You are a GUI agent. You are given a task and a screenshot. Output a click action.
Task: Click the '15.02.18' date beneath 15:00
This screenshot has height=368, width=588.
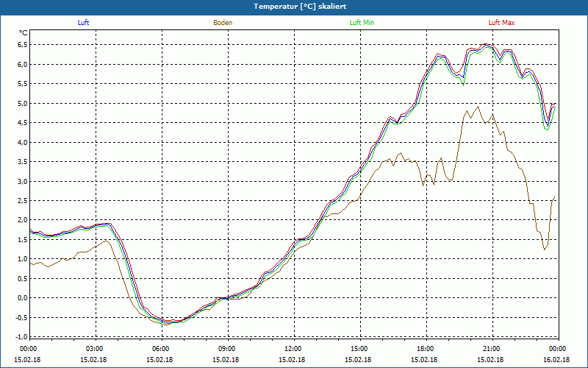pos(358,360)
